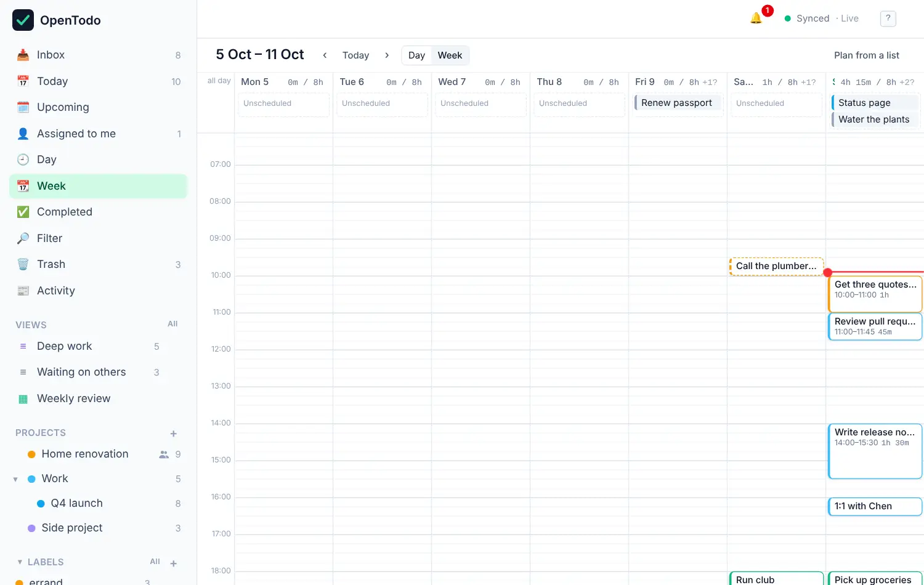Jump to Today button
Image resolution: width=924 pixels, height=585 pixels.
pyautogui.click(x=355, y=55)
